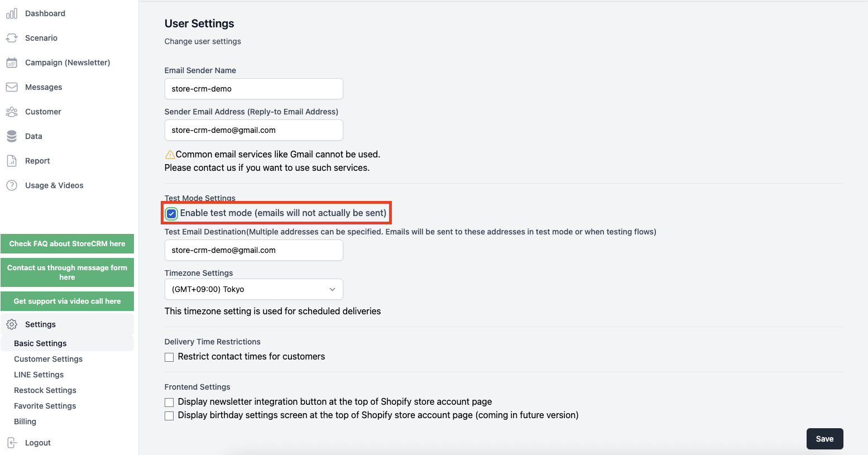The height and width of the screenshot is (455, 868).
Task: Click the Scenario loop arrows icon
Action: tap(12, 38)
